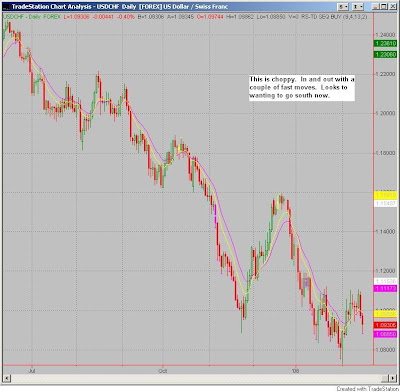Click the white 1.15487 price marker

[x=385, y=203]
